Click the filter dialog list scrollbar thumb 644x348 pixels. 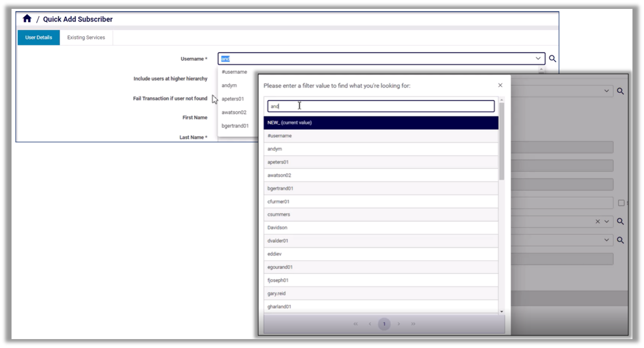[501, 142]
